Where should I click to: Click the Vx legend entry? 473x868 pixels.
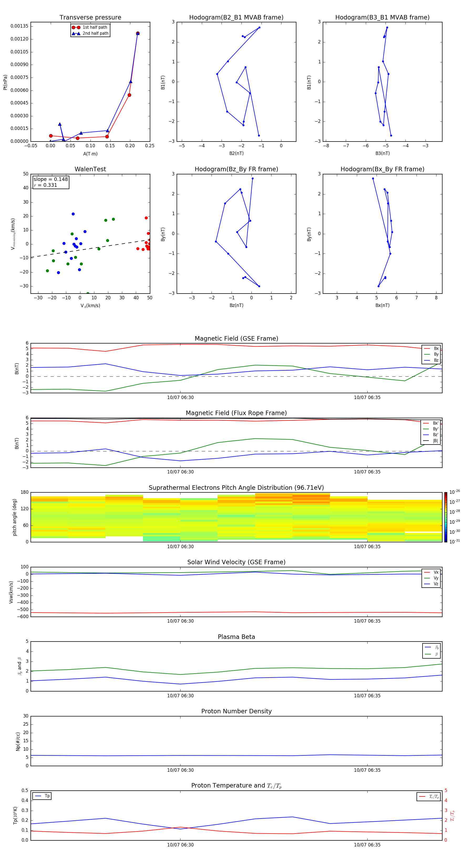tap(431, 572)
